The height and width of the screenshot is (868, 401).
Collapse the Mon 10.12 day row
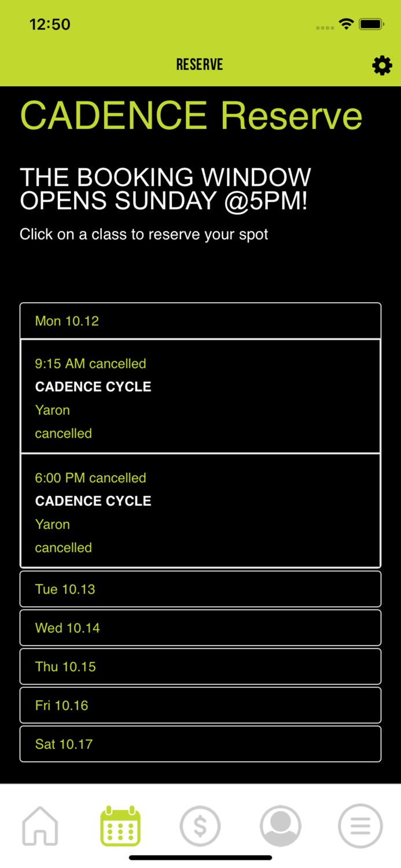200,321
